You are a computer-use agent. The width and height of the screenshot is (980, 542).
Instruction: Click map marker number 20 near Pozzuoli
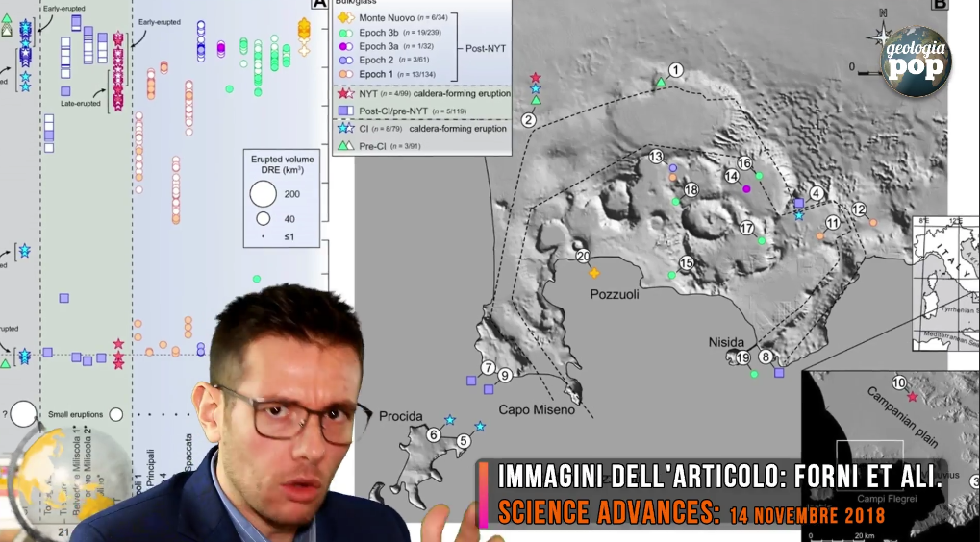[x=583, y=256]
